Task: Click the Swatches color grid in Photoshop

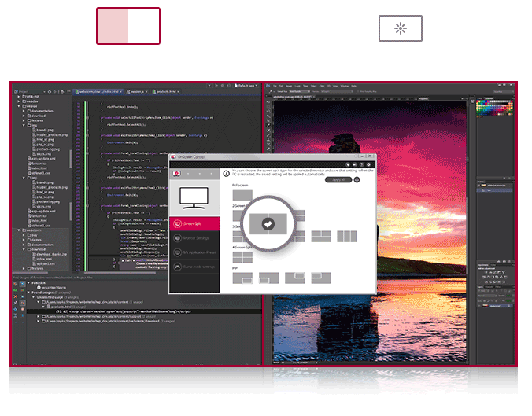Action: pos(494,108)
